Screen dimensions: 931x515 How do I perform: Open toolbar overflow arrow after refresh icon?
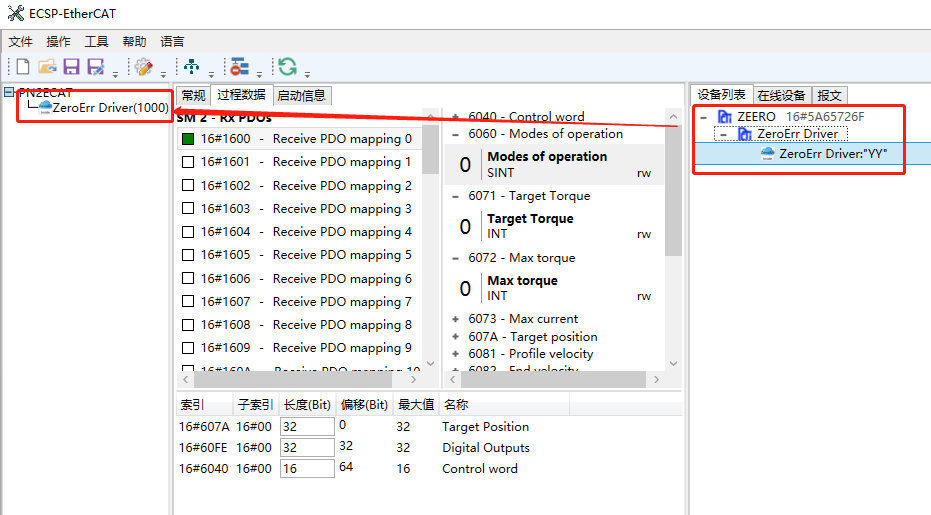307,74
